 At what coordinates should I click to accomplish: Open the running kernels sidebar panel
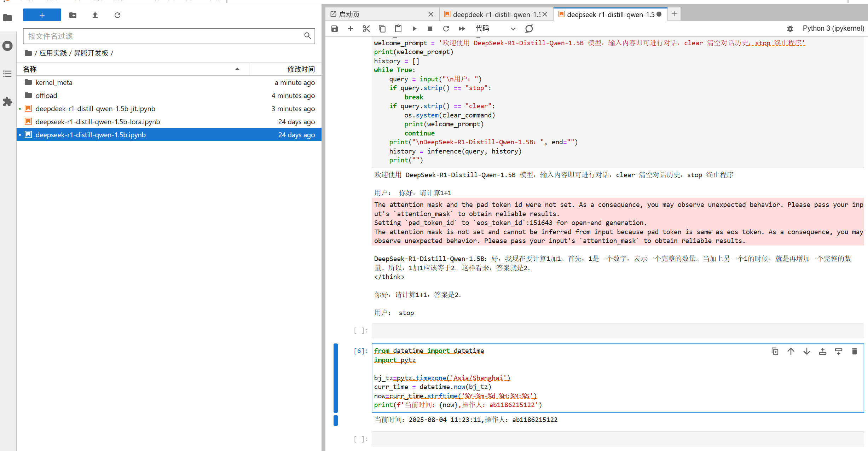(x=7, y=46)
